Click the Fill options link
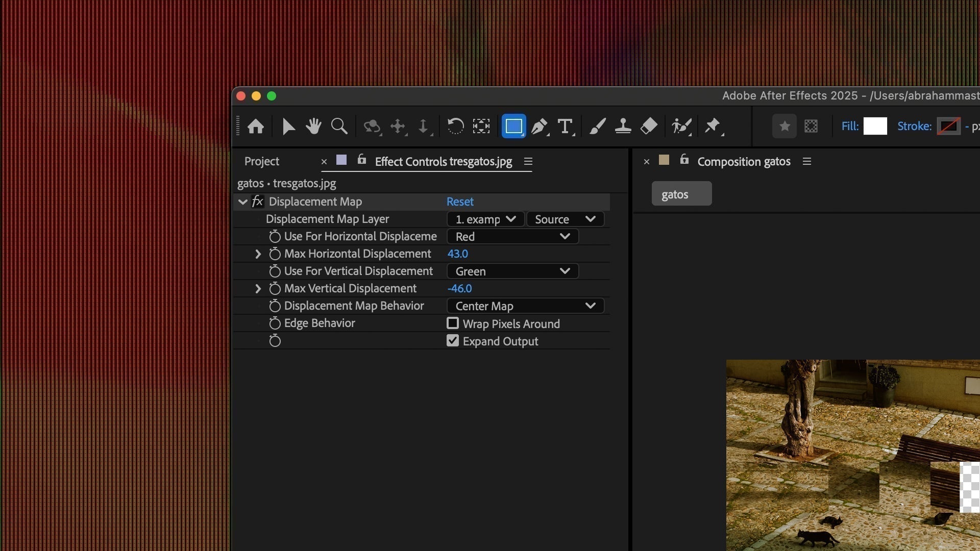 pos(850,126)
